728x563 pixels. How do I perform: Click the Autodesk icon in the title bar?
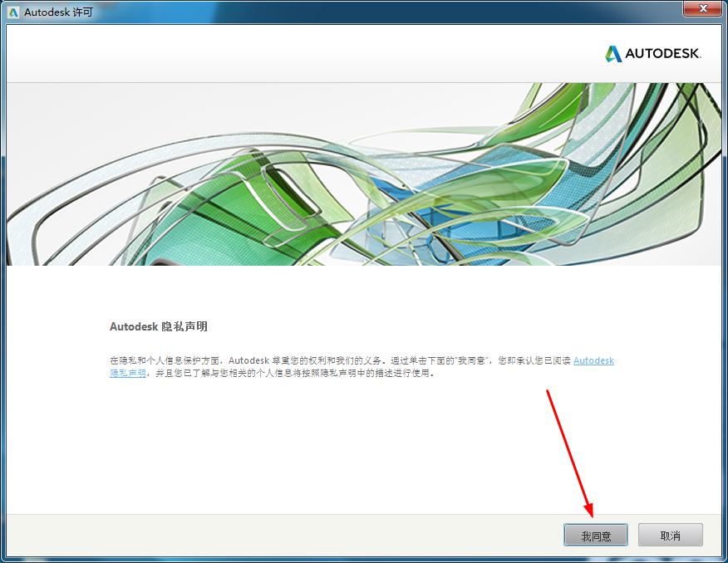tap(13, 12)
